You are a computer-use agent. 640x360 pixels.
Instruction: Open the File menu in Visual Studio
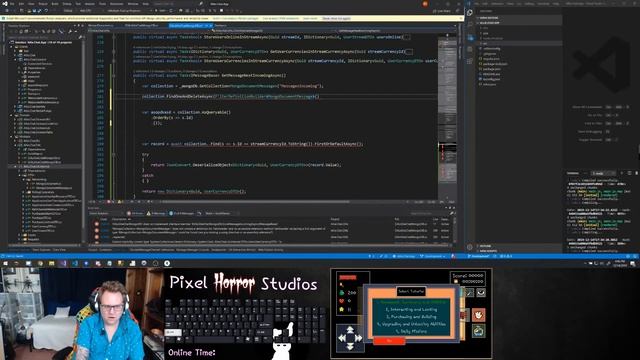point(12,4)
